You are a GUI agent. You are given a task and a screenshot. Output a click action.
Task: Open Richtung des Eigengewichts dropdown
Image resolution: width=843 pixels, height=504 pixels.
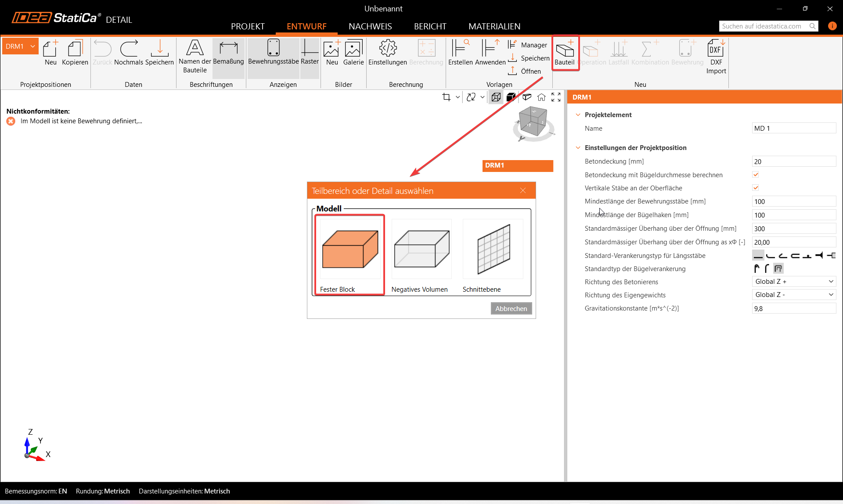coord(794,295)
